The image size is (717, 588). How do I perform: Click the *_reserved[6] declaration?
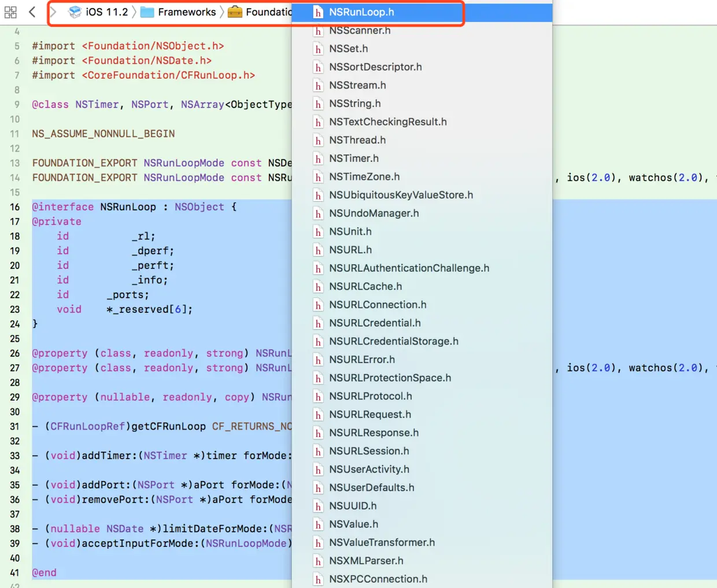(149, 309)
